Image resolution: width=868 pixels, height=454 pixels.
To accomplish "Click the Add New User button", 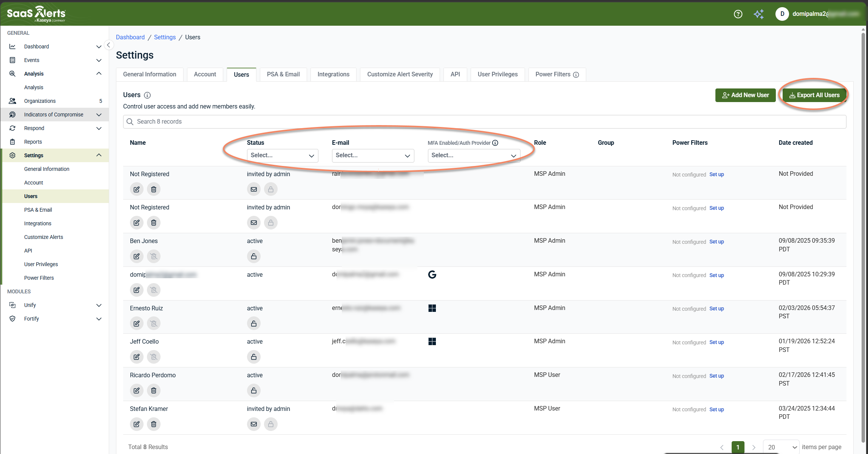I will pos(745,95).
